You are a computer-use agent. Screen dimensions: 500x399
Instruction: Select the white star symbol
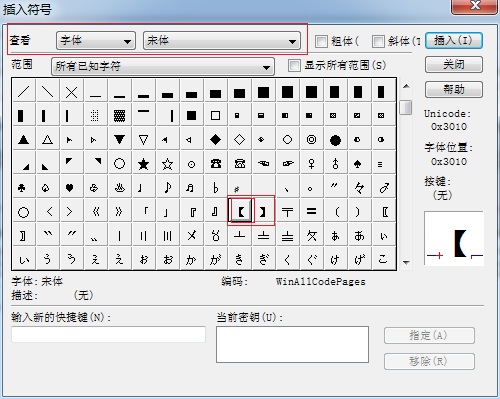pos(167,164)
